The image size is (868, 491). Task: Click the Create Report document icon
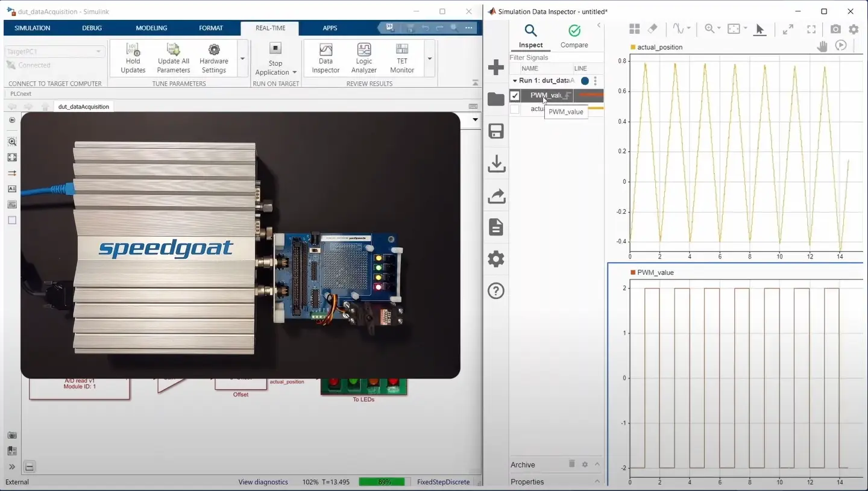click(x=496, y=227)
